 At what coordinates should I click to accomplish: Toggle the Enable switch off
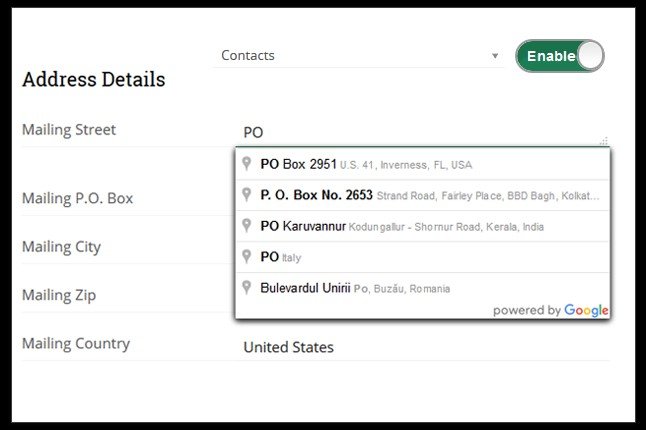pos(560,56)
